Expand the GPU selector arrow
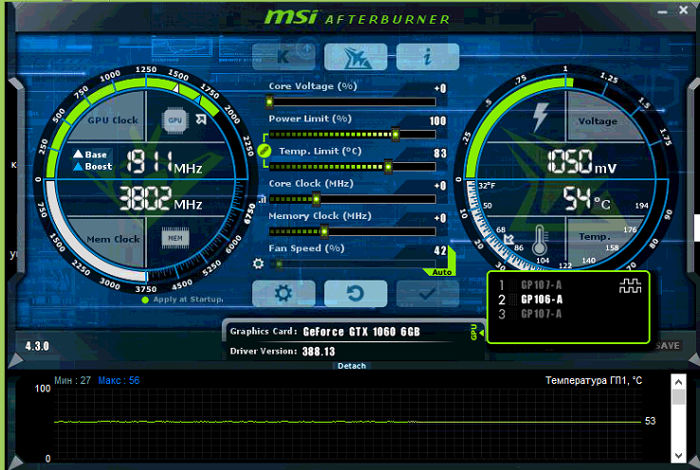The height and width of the screenshot is (470, 700). (481, 333)
